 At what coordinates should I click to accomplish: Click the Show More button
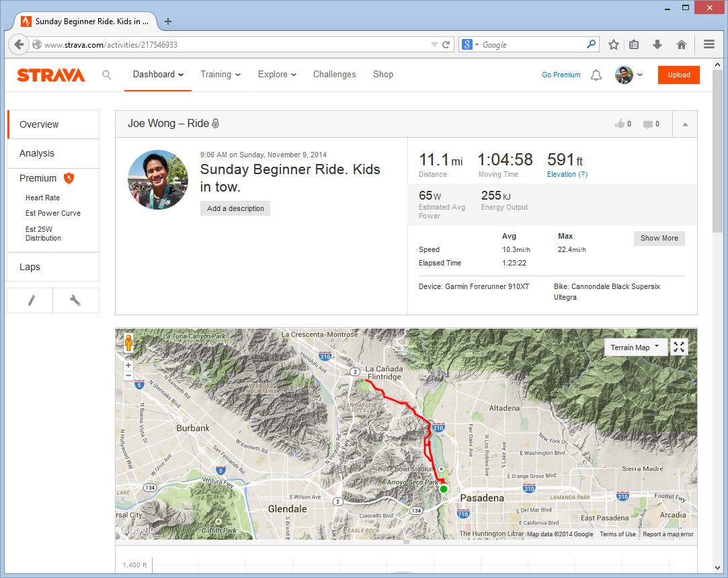pos(659,238)
